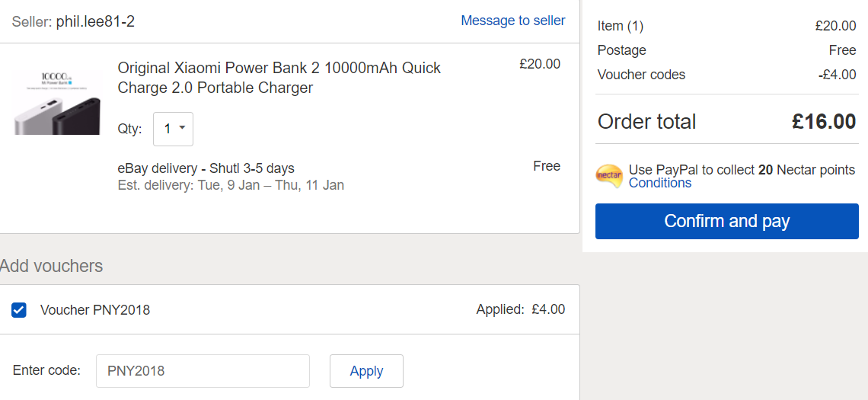868x400 pixels.
Task: Click the Voucher codes -£4.00 summary line
Action: point(727,74)
